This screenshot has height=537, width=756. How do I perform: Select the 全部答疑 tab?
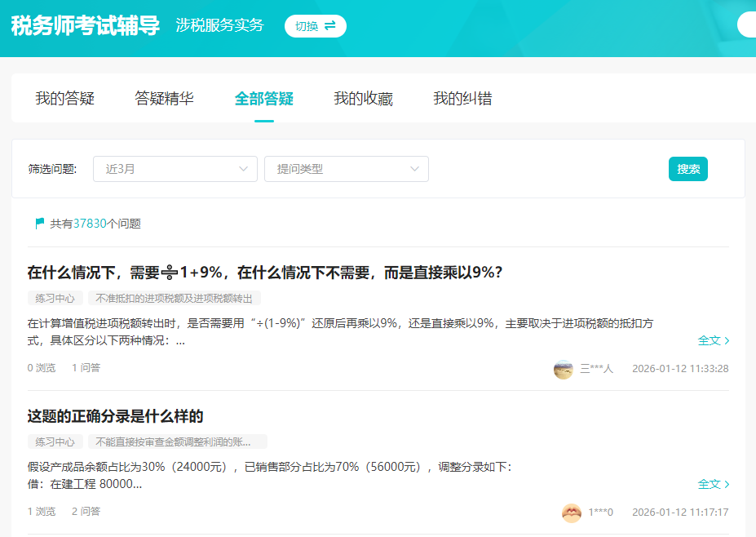coord(263,98)
